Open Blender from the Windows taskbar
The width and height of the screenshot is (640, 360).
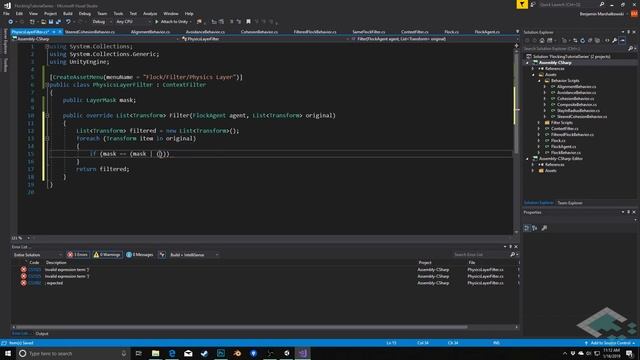pyautogui.click(x=237, y=353)
